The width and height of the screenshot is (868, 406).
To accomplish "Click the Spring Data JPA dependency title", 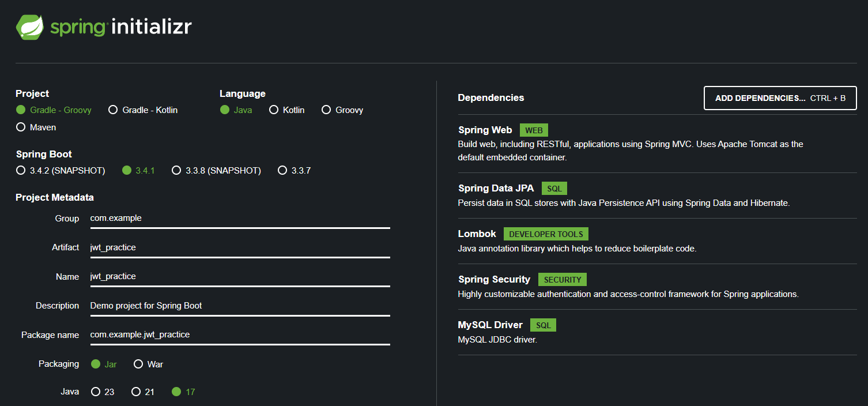I will coord(496,188).
